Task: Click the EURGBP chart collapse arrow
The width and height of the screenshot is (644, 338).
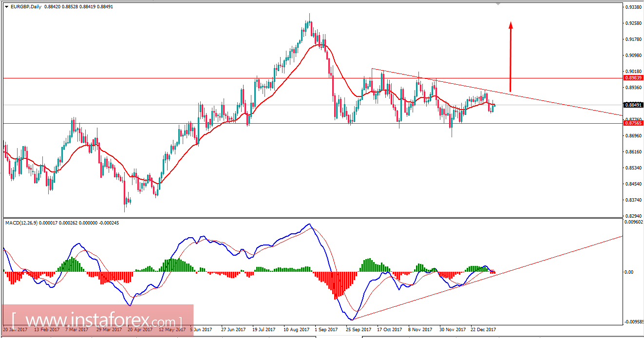Action: tap(6, 7)
